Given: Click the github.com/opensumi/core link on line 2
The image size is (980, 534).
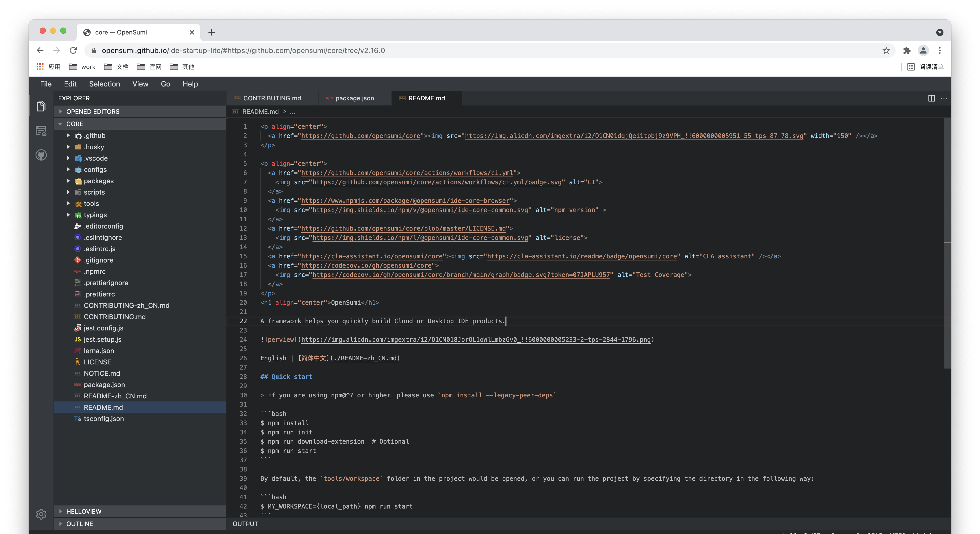Looking at the screenshot, I should pos(361,136).
